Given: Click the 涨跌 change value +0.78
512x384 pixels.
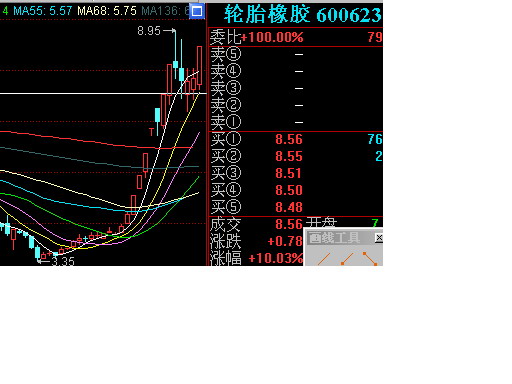Looking at the screenshot, I should click(285, 241).
